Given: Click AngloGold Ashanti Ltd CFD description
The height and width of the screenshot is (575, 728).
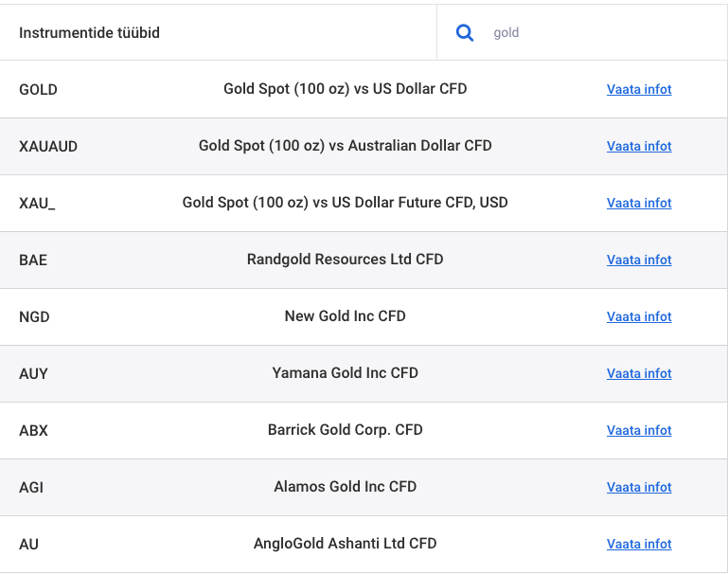Looking at the screenshot, I should click(345, 544).
